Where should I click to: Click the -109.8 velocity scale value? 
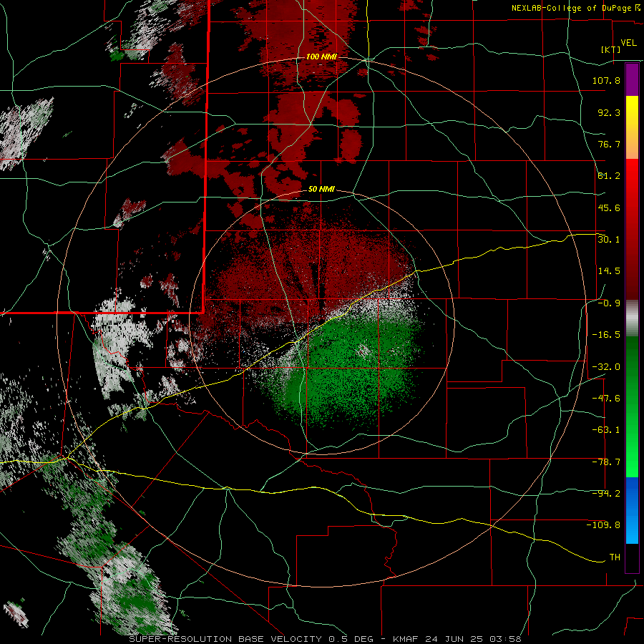tap(603, 525)
